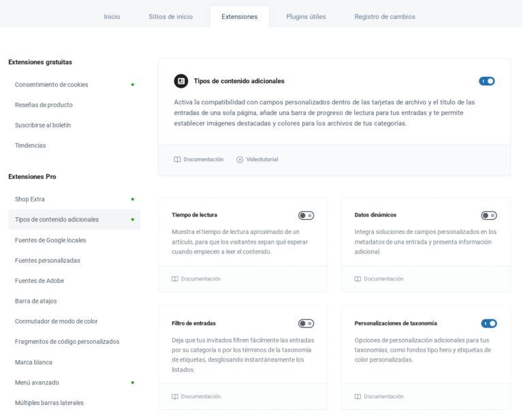Screen dimensions: 523x420
Task: Click the Tiempo de lectura card title
Action: click(x=194, y=215)
